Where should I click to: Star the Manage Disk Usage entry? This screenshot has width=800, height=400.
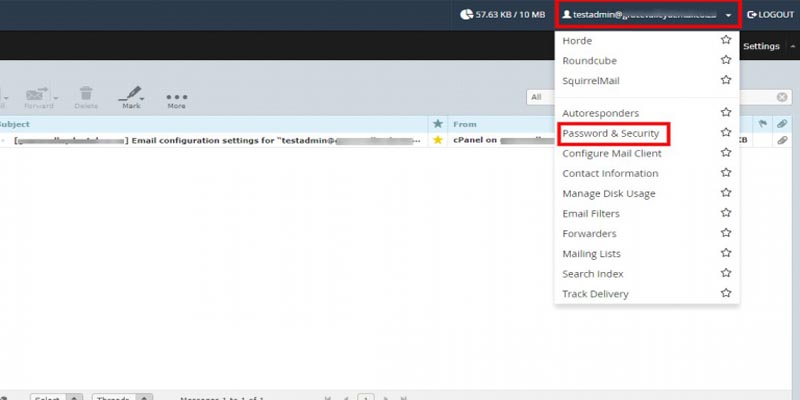(726, 192)
